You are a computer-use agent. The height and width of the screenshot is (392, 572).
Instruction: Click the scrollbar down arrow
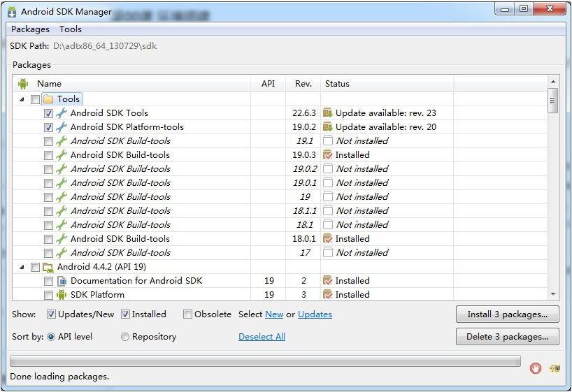tap(553, 294)
